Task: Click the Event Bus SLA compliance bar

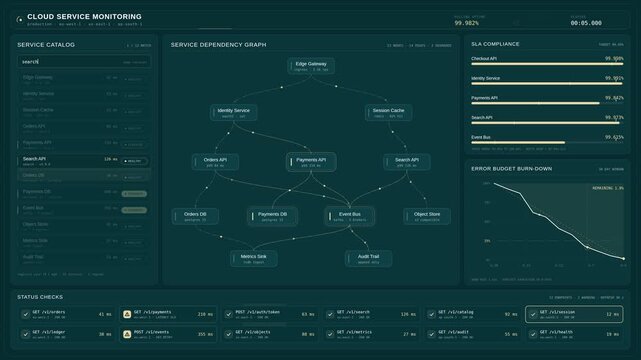Action: click(547, 143)
